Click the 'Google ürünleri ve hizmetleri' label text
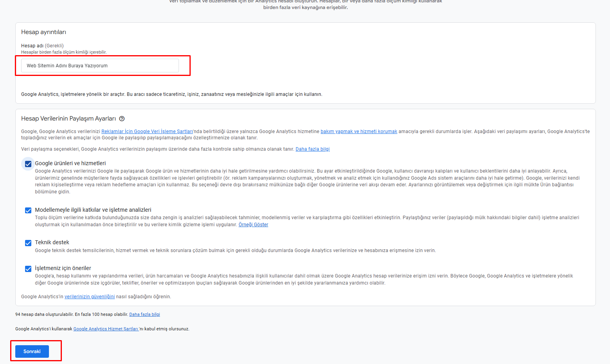 coord(70,163)
